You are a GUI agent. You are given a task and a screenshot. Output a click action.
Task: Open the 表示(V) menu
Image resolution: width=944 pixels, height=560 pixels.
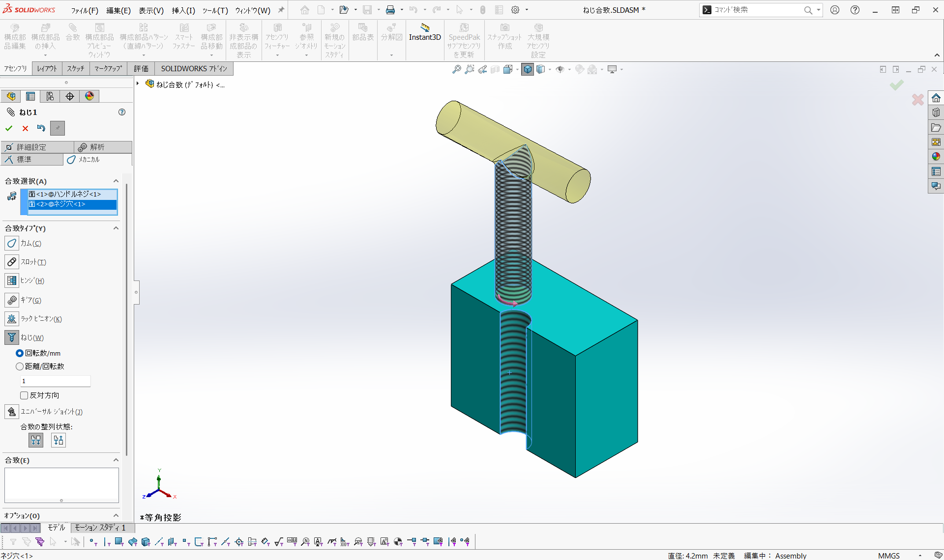pyautogui.click(x=151, y=10)
